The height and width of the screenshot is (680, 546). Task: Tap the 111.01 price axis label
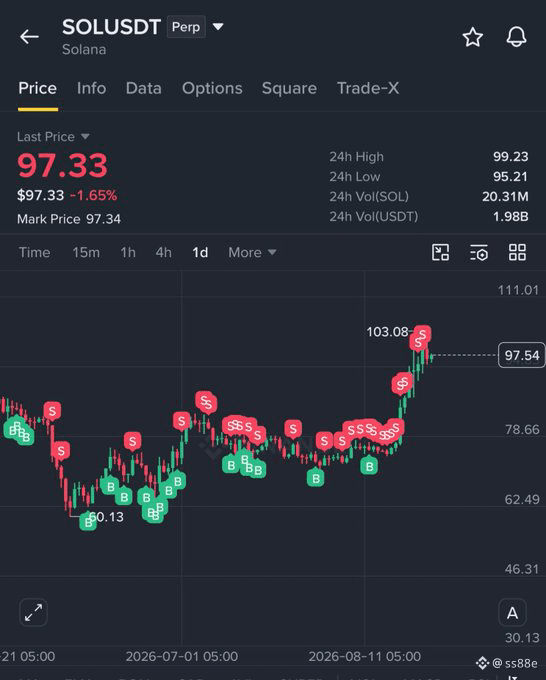(518, 290)
